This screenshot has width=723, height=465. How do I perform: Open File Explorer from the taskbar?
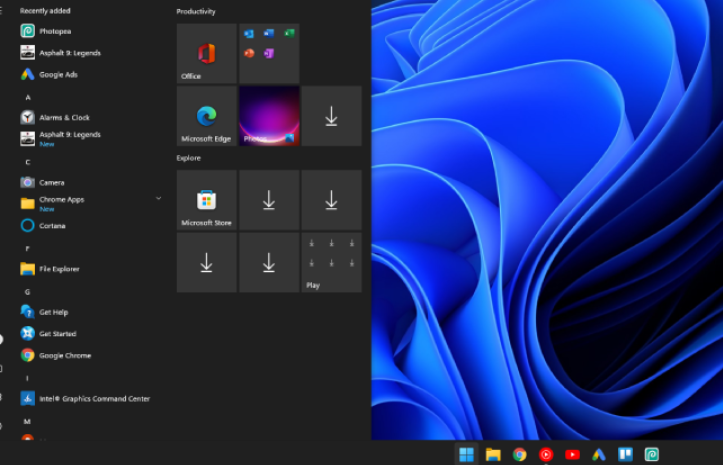(493, 454)
